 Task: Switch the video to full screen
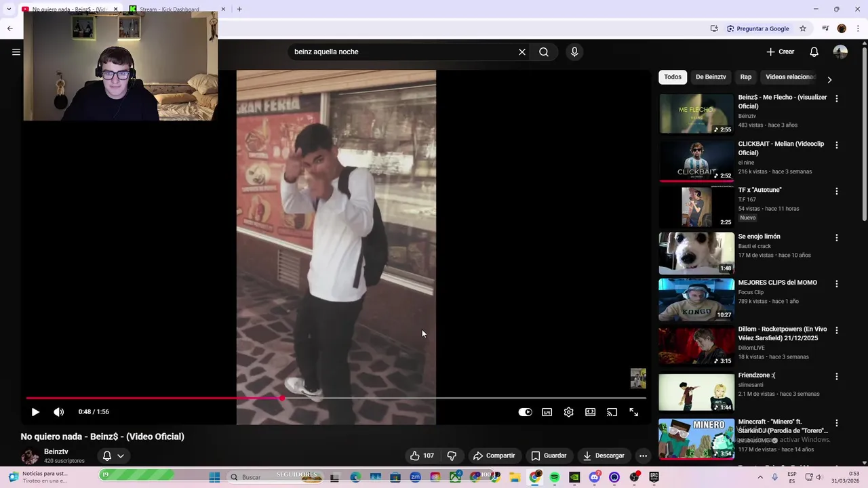[x=634, y=412]
